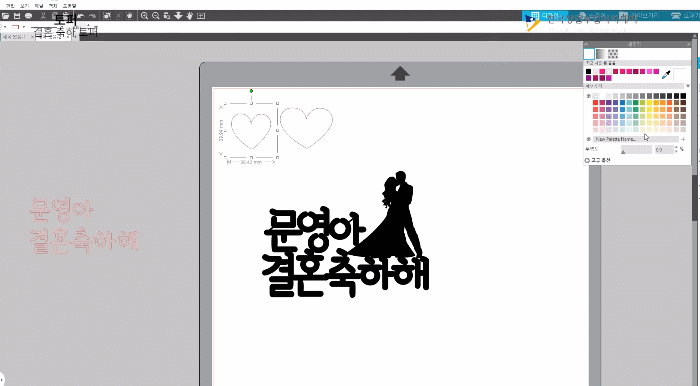Image resolution: width=700 pixels, height=386 pixels.
Task: Collapse the Fill panel with the top-left arrow
Action: 586,44
